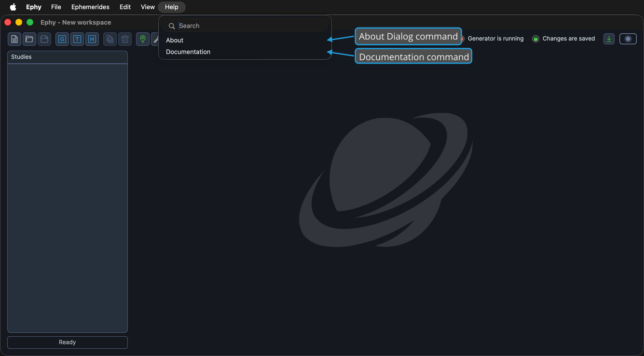The width and height of the screenshot is (644, 356).
Task: Open the File menu
Action: point(56,7)
